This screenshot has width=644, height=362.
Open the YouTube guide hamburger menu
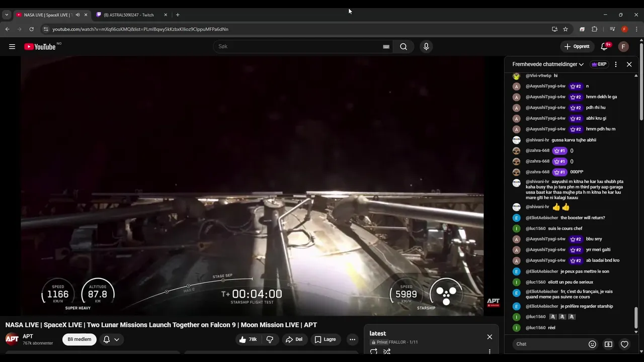coord(12,47)
